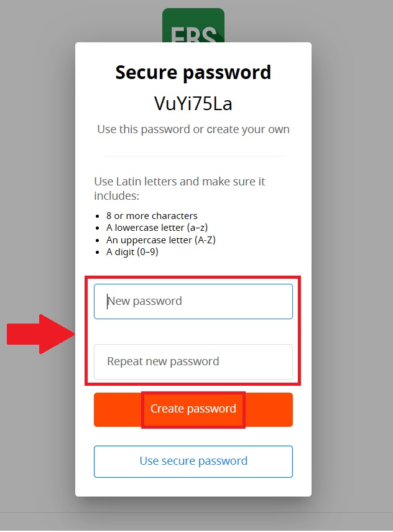This screenshot has height=532, width=393.
Task: Click the Secure password heading
Action: 193,72
